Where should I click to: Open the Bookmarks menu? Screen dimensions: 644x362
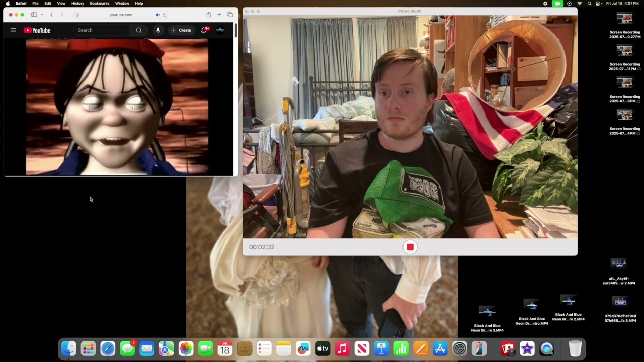100,3
